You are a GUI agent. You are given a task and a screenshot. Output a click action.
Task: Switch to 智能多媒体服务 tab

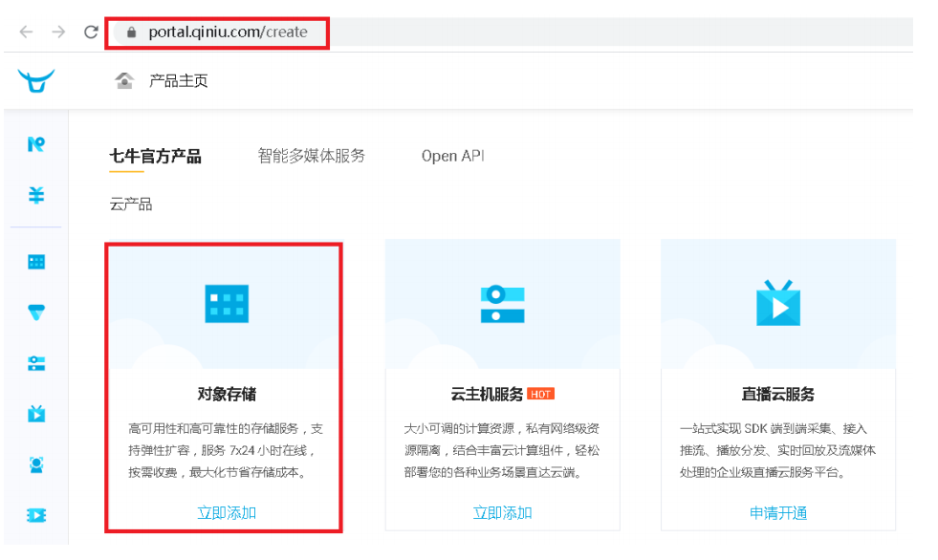[311, 156]
